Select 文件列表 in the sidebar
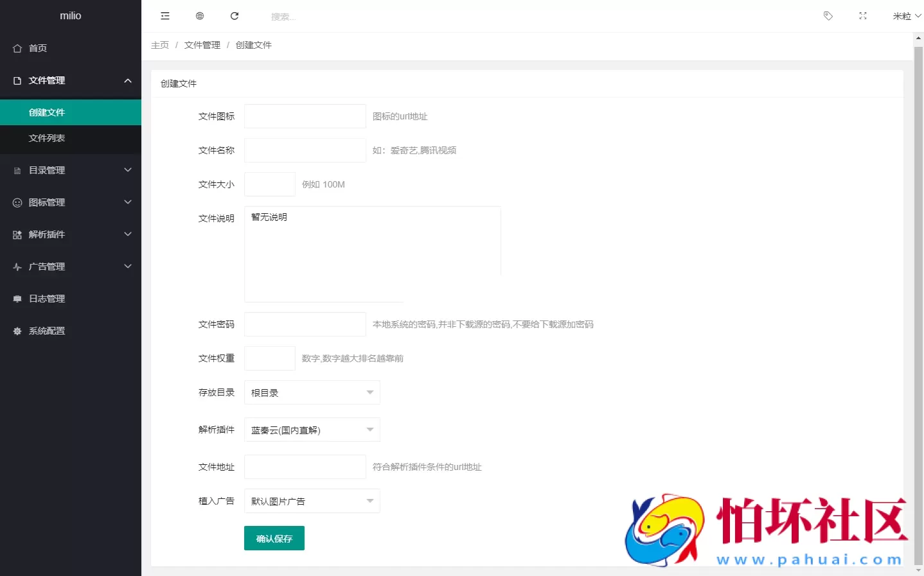This screenshot has width=924, height=576. (47, 137)
